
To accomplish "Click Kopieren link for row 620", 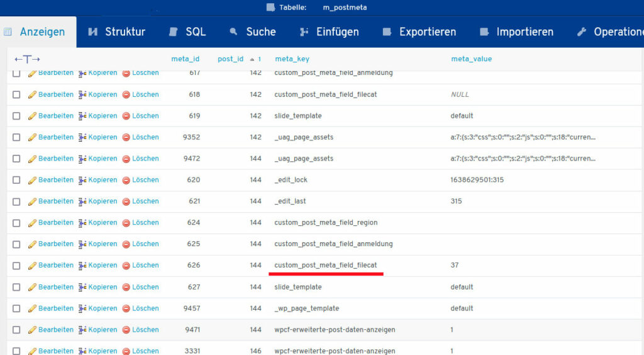I will 103,180.
